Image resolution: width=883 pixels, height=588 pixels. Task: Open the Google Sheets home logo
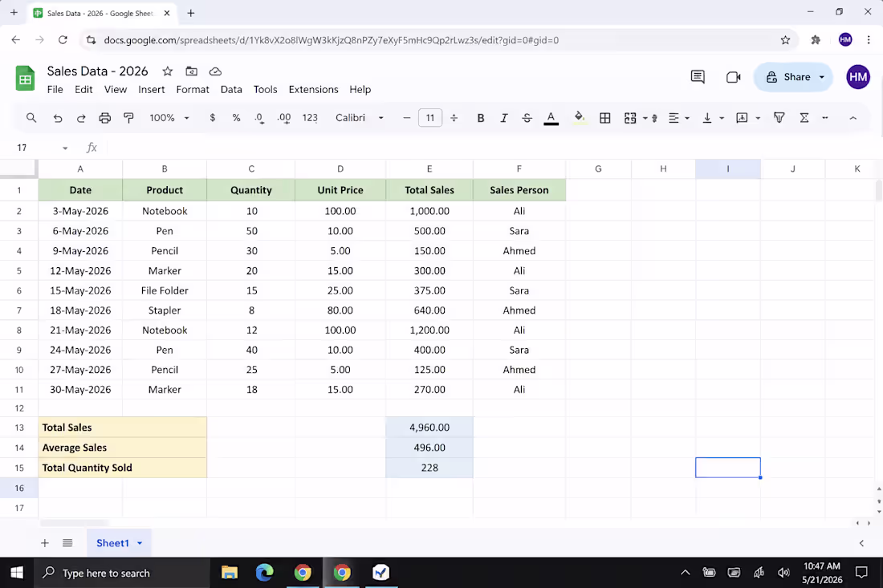click(x=25, y=78)
